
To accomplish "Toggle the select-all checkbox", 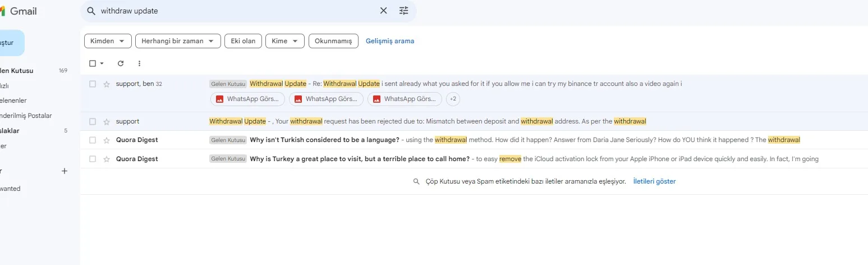I will [93, 63].
